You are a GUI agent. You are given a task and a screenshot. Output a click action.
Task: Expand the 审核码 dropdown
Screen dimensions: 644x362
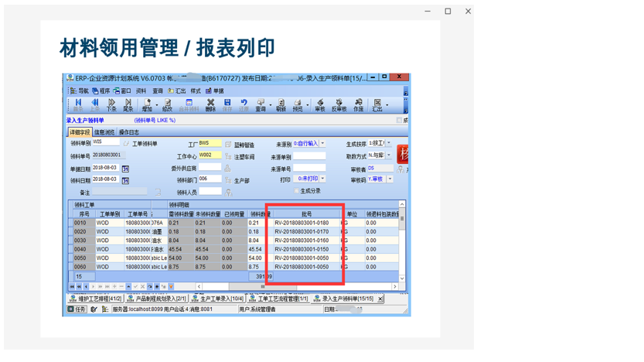(x=390, y=179)
